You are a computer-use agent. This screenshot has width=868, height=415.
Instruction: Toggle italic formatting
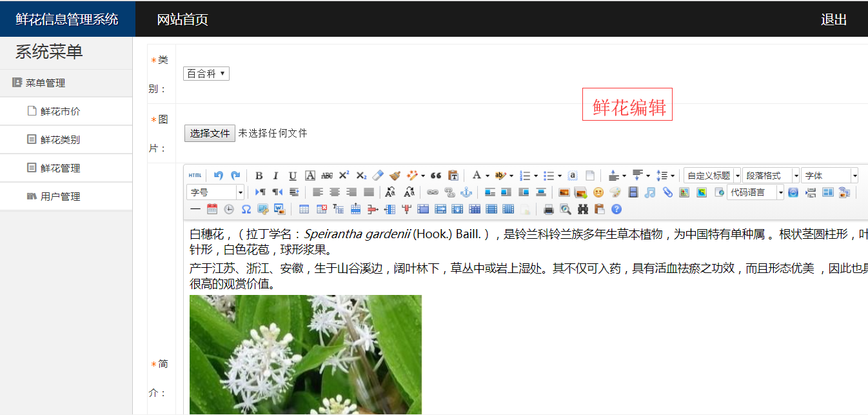click(275, 176)
